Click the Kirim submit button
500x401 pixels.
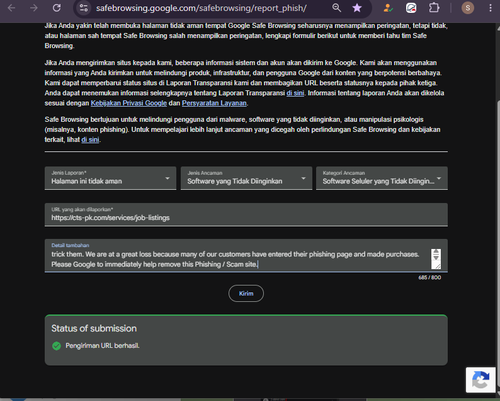(246, 293)
